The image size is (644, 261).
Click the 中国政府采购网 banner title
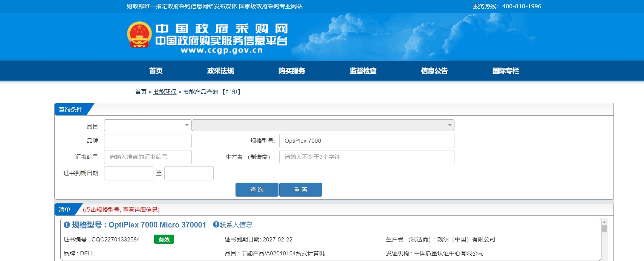click(x=222, y=29)
